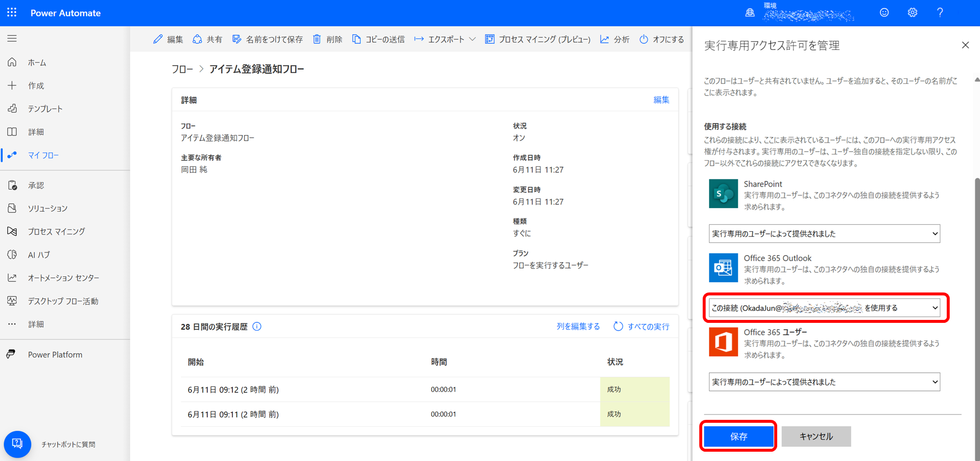
Task: Click the フロー breadcrumb link
Action: point(182,69)
